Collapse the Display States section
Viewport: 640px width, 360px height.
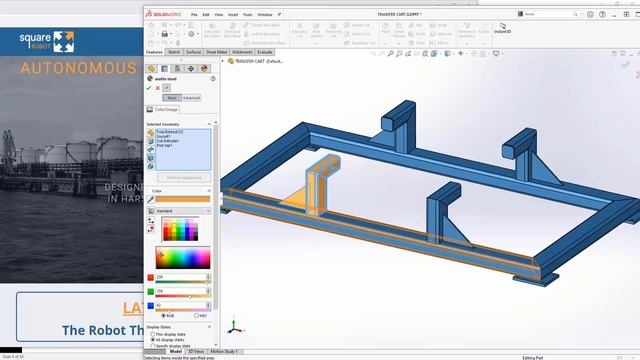point(209,327)
